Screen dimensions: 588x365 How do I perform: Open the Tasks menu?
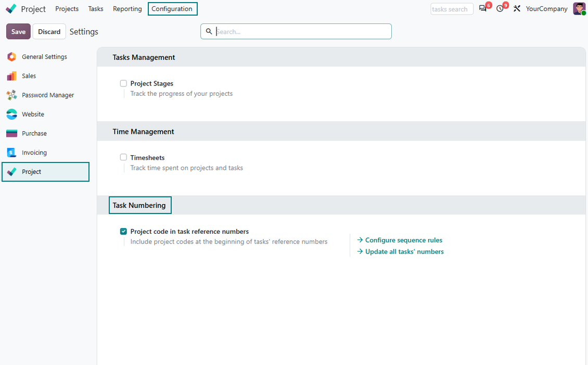pyautogui.click(x=96, y=9)
